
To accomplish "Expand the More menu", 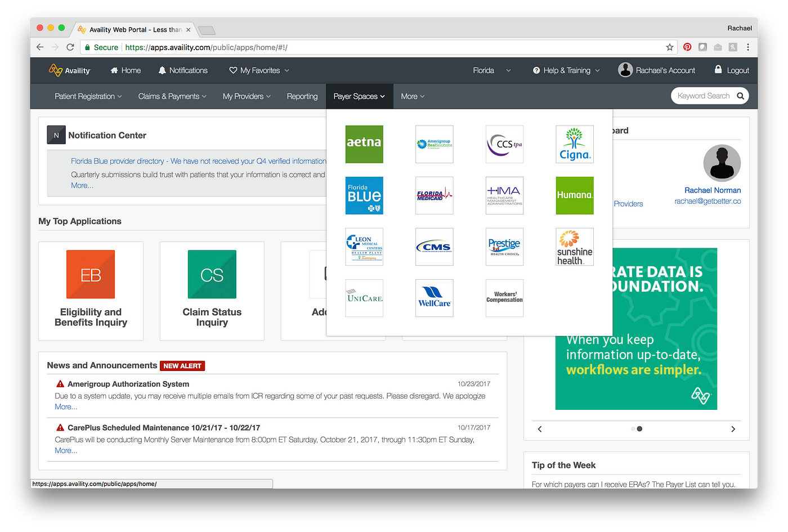I will [x=413, y=96].
